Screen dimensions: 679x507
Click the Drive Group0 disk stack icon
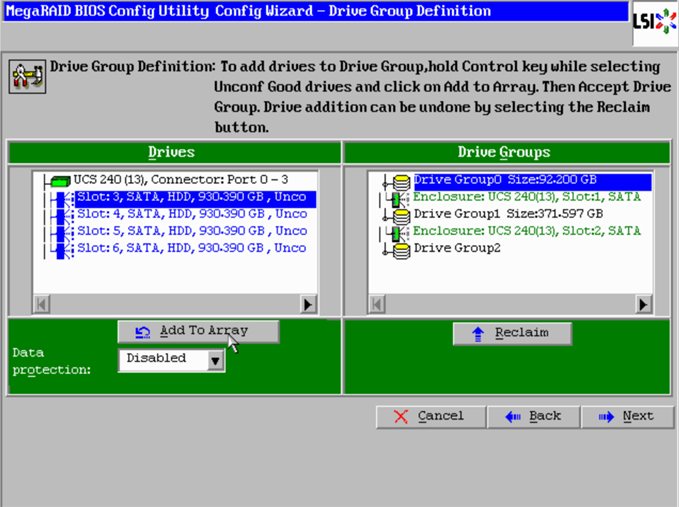(x=401, y=181)
